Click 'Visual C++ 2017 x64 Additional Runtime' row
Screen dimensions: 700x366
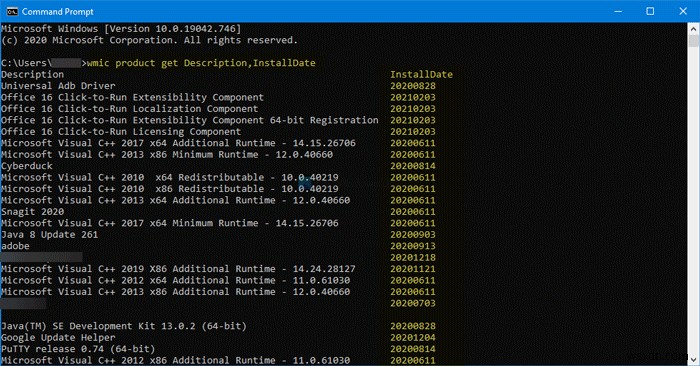tap(178, 143)
